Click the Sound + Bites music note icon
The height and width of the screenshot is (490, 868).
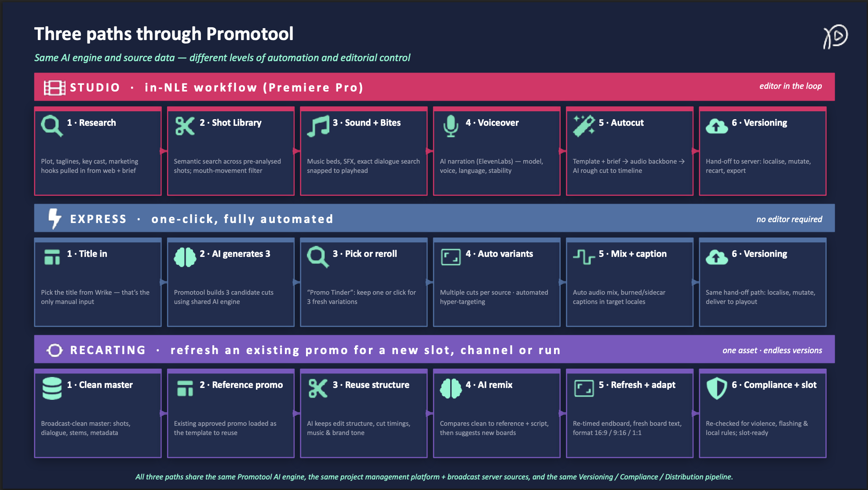pyautogui.click(x=318, y=126)
